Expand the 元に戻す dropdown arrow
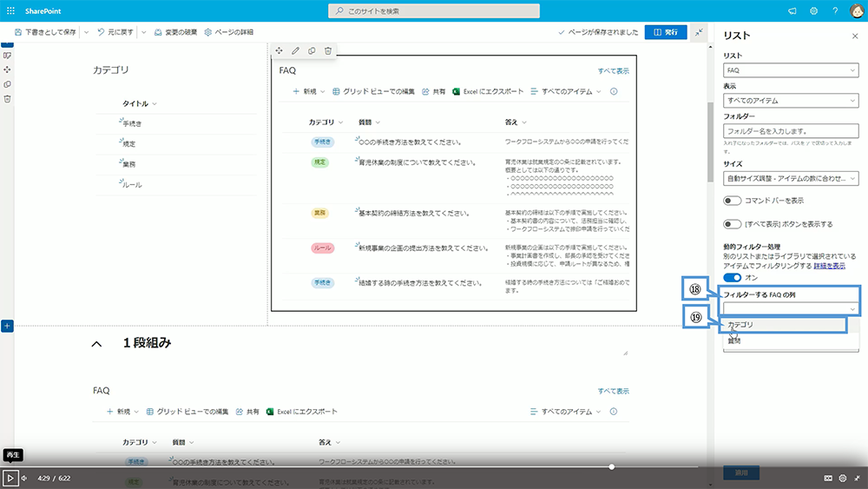This screenshot has width=868, height=489. pyautogui.click(x=143, y=32)
